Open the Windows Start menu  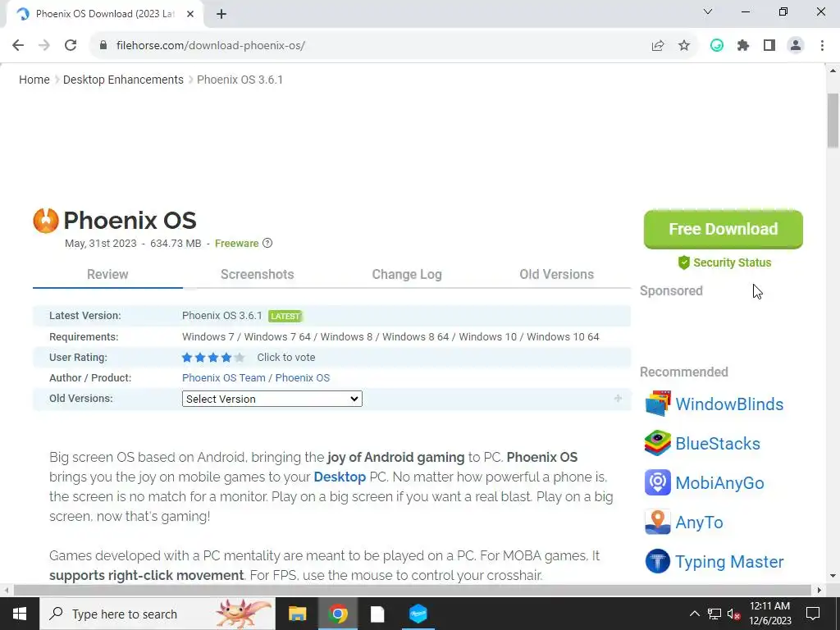(x=20, y=614)
